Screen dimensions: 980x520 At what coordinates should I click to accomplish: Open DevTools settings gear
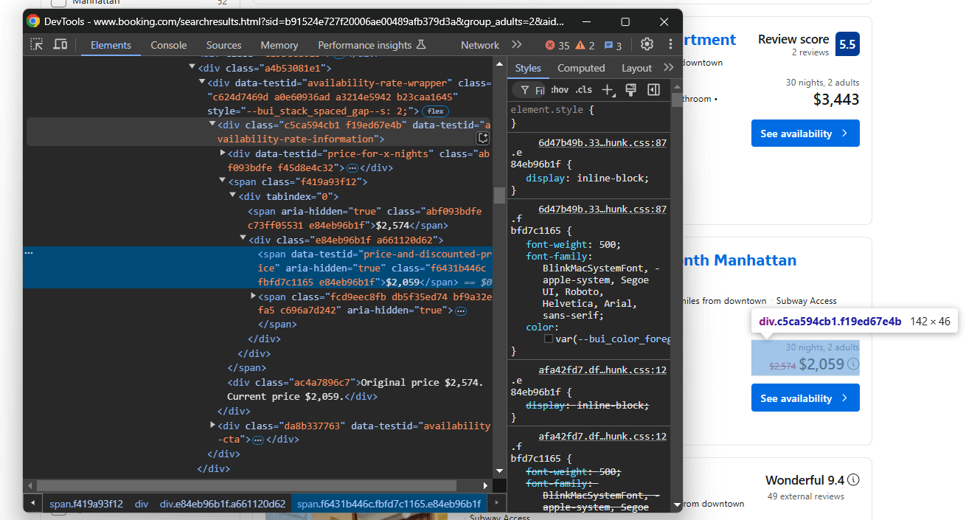pos(647,45)
